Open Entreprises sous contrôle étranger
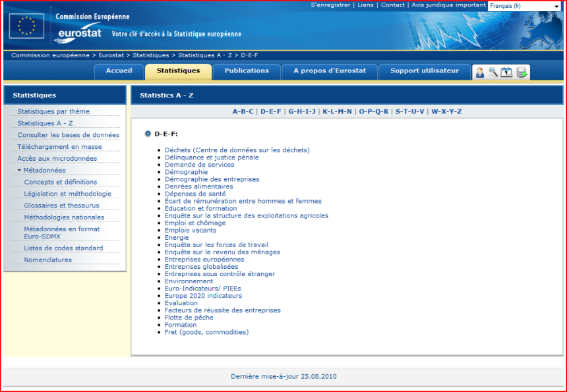The image size is (567, 392). coord(220,274)
